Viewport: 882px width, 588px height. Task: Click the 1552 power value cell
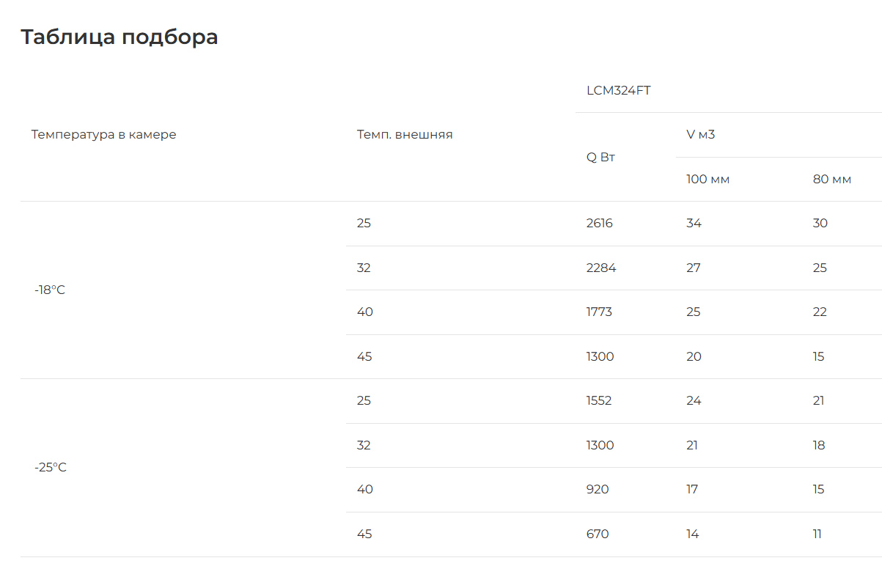click(x=599, y=401)
